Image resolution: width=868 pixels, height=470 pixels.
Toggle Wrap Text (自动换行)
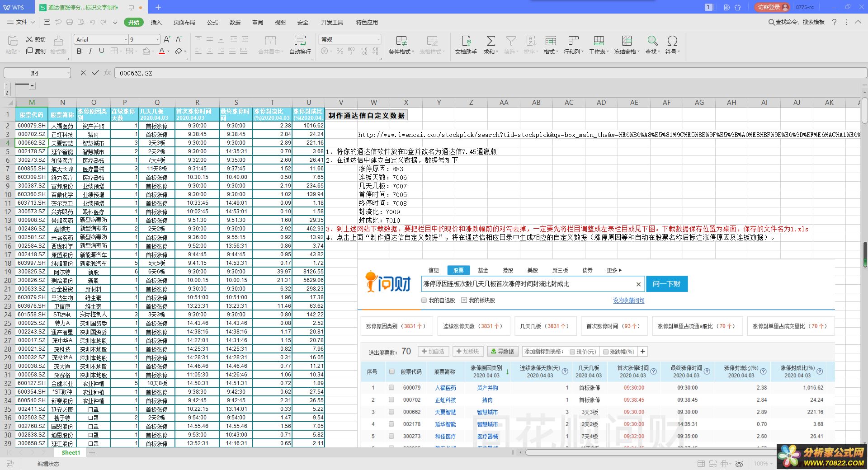[x=300, y=45]
